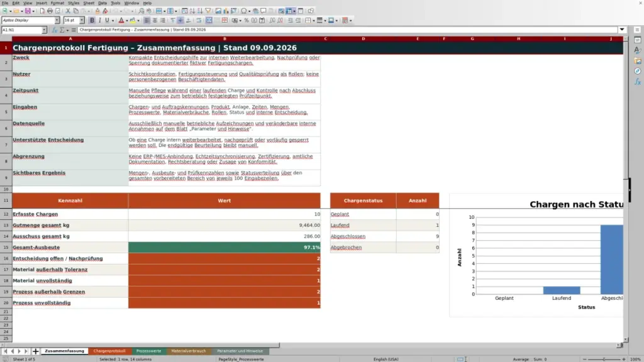Open the Data menu

click(103, 3)
